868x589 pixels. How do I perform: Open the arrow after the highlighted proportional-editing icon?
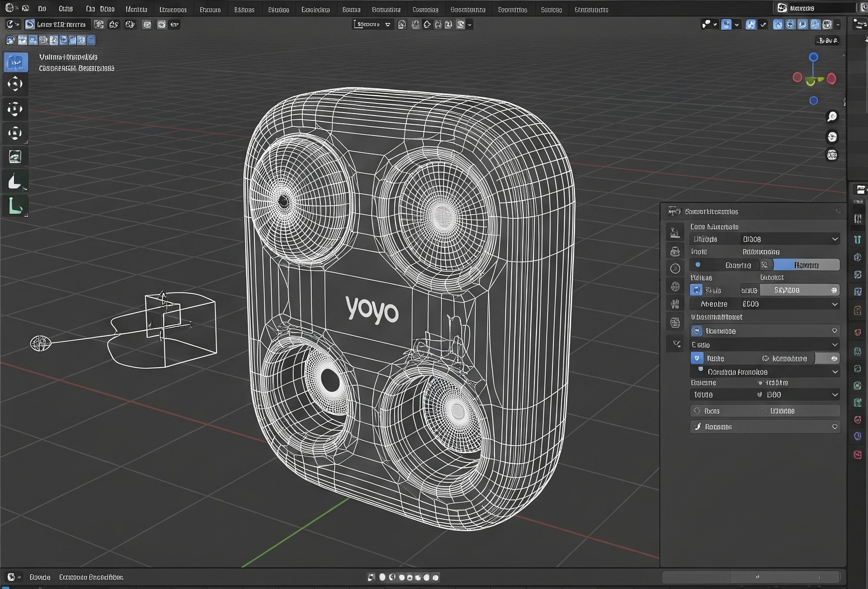click(469, 24)
